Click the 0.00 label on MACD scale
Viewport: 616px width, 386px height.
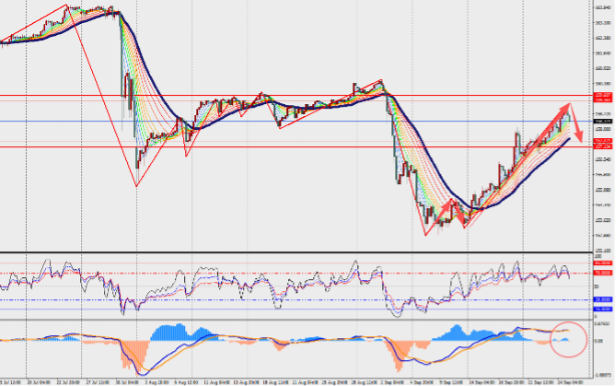(598, 341)
